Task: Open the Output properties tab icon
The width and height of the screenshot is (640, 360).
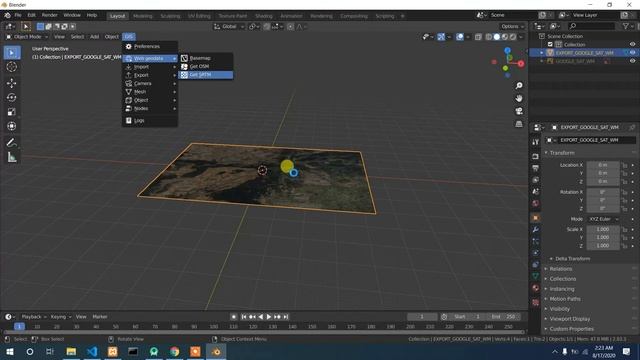Action: point(536,168)
